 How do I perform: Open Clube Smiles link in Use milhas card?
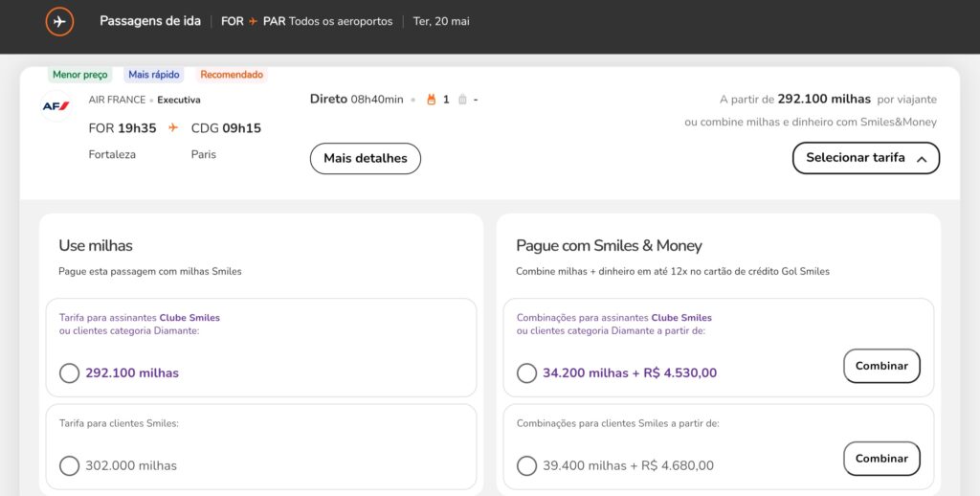[189, 317]
